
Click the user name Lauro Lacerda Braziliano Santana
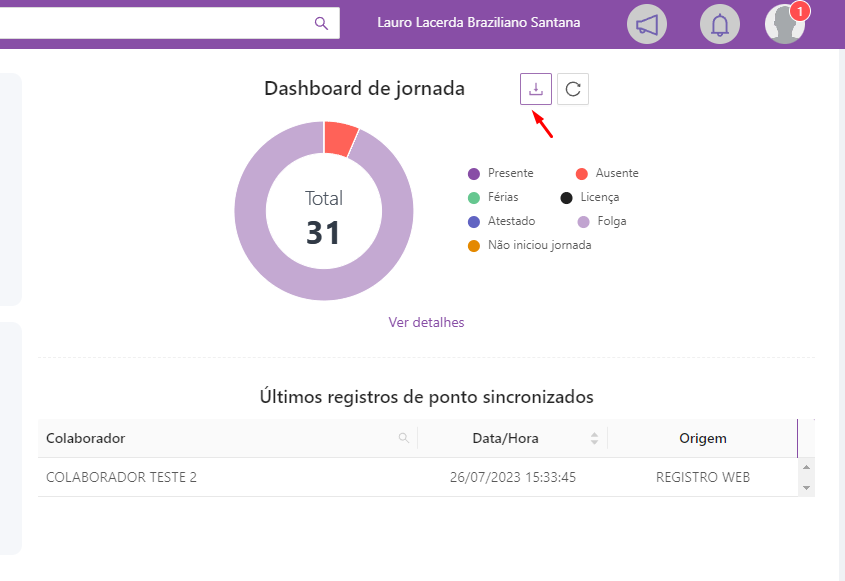pyautogui.click(x=478, y=23)
